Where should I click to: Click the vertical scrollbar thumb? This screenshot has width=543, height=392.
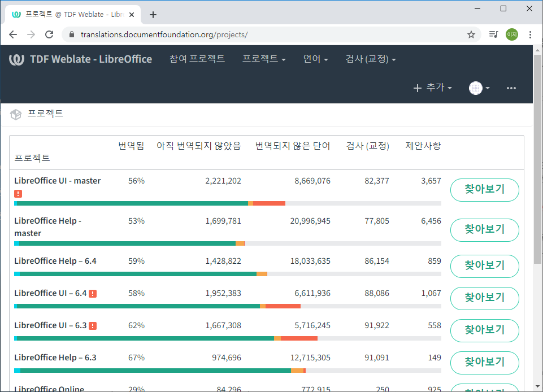coord(537,159)
